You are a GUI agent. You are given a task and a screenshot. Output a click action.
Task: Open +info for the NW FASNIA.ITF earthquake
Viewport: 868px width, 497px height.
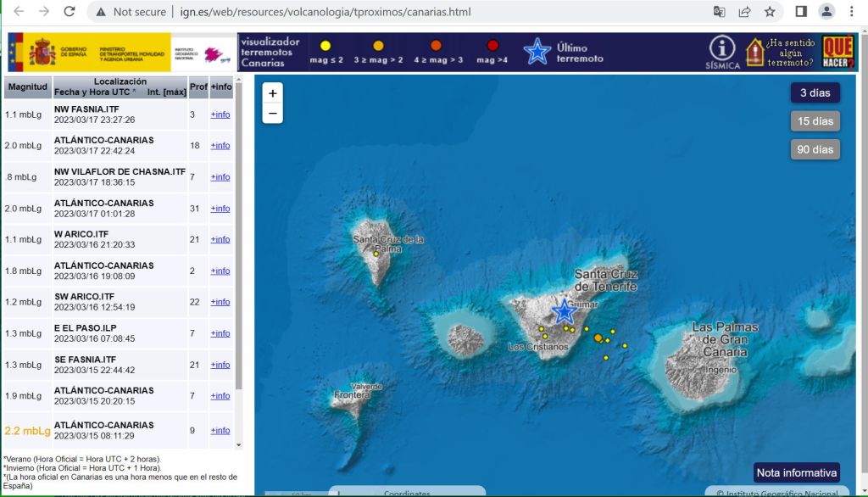tap(220, 114)
